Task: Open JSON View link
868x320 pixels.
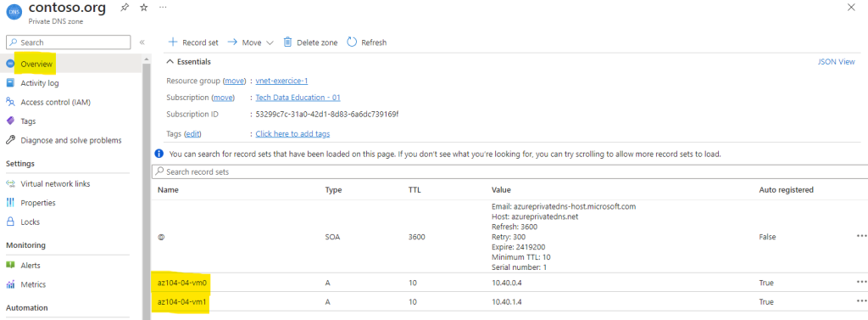Action: [x=836, y=62]
